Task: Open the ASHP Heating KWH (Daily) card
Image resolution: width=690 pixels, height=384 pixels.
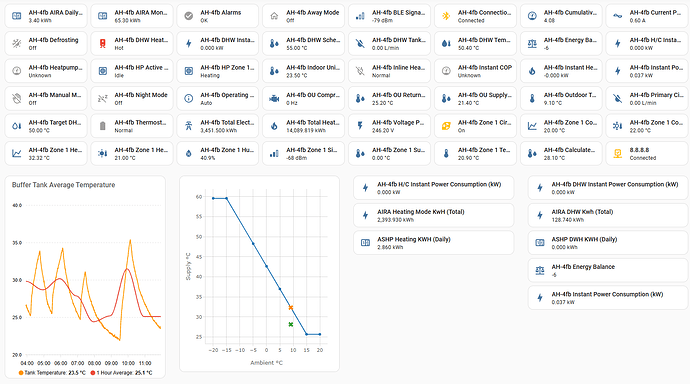Action: (x=433, y=243)
